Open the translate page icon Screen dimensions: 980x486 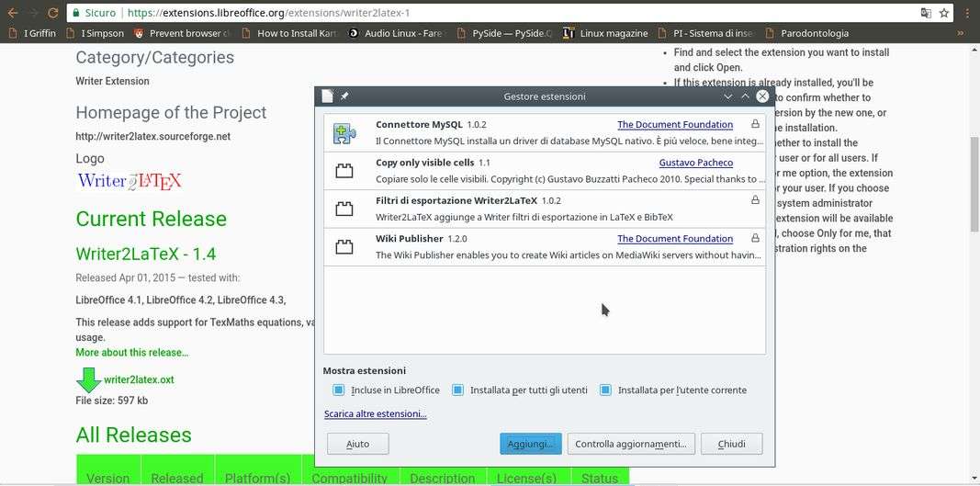click(926, 13)
